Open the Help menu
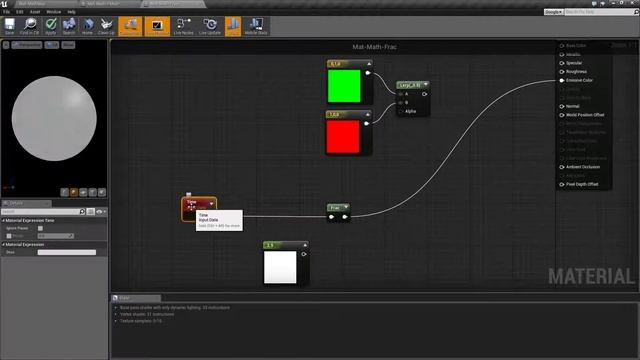 pyautogui.click(x=71, y=12)
